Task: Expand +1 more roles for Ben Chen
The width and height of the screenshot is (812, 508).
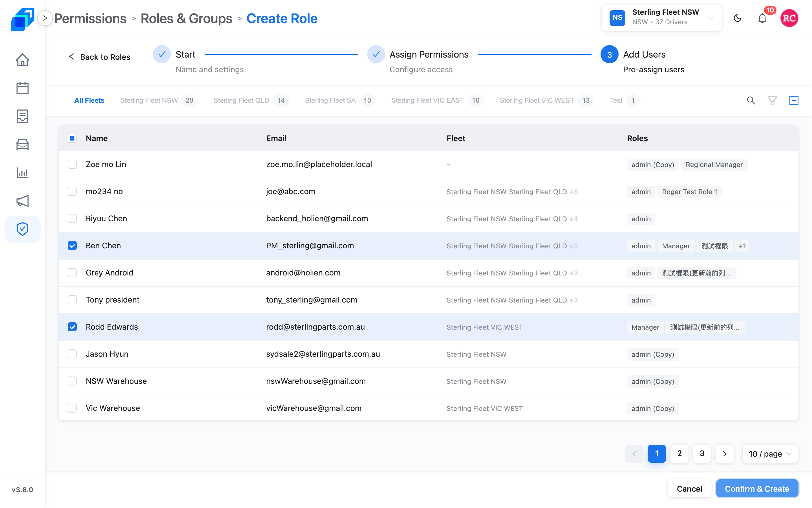Action: [x=742, y=246]
